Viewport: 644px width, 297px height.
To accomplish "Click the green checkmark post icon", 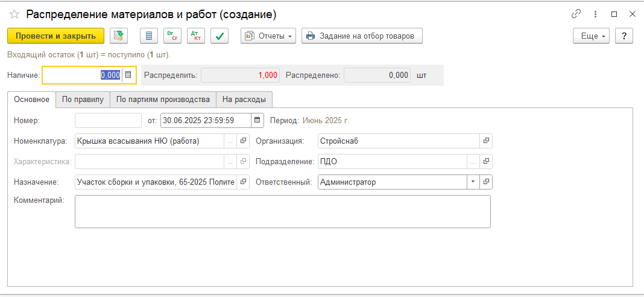I will tap(219, 36).
